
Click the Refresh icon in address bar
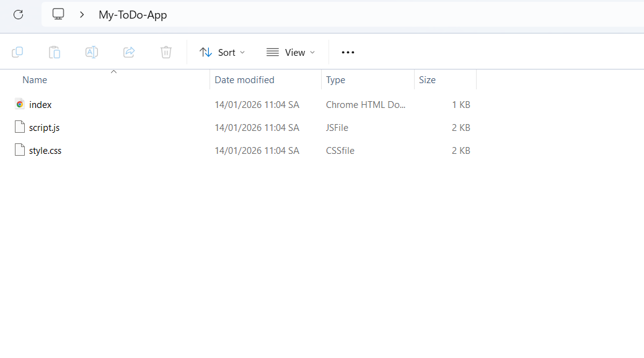[x=18, y=14]
